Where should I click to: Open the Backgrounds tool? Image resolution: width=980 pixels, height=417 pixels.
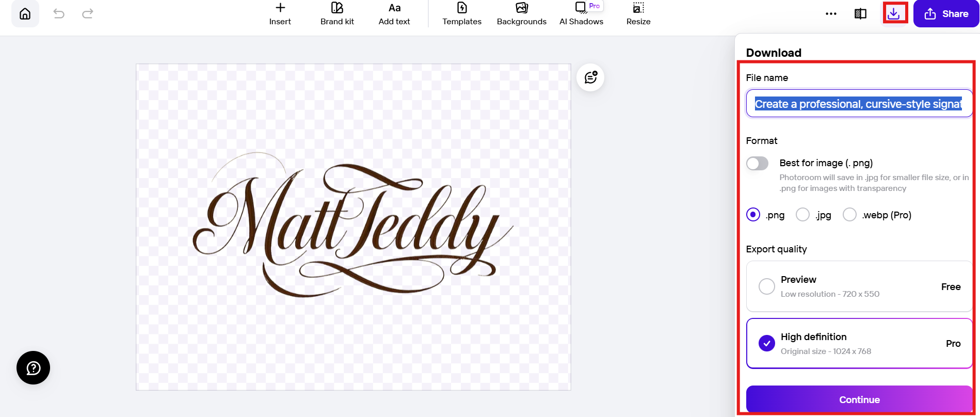coord(522,14)
